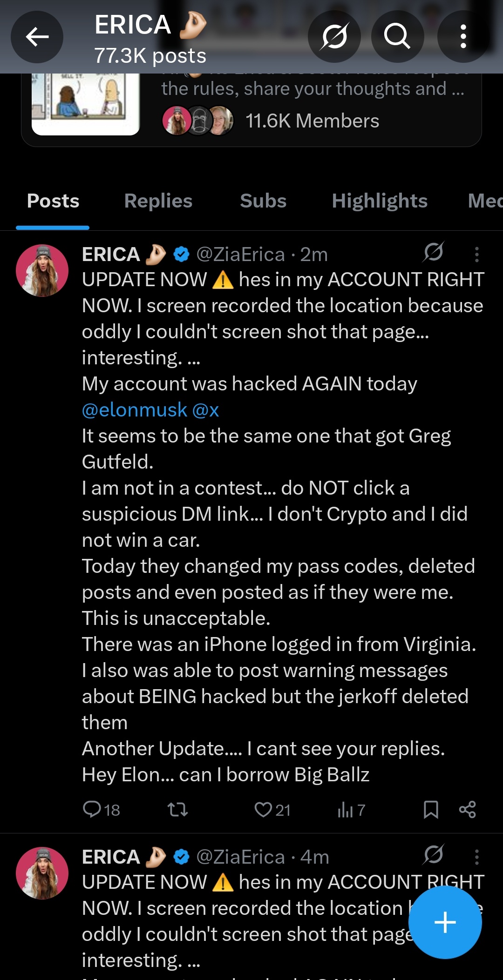Open the Grok icon in the profile header
The height and width of the screenshot is (980, 503).
click(x=334, y=37)
